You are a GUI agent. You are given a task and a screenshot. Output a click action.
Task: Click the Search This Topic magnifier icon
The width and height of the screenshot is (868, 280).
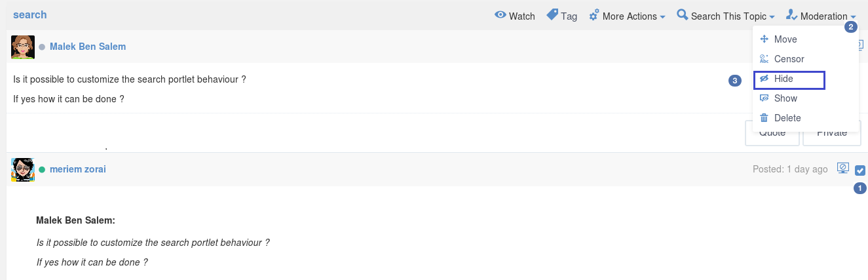683,14
